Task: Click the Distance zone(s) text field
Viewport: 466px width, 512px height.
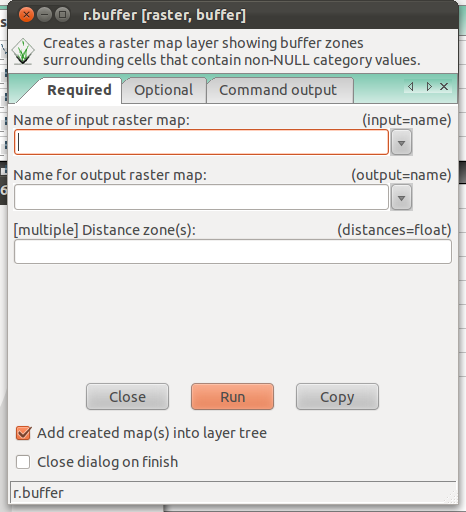Action: click(x=233, y=252)
